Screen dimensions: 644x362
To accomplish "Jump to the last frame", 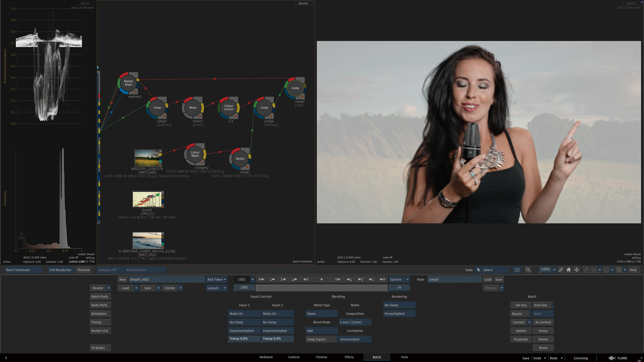I will click(382, 279).
